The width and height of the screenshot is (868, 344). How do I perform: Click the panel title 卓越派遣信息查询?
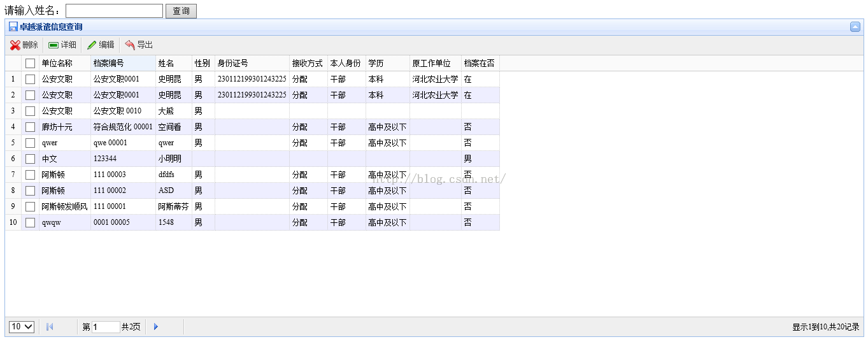(x=51, y=27)
